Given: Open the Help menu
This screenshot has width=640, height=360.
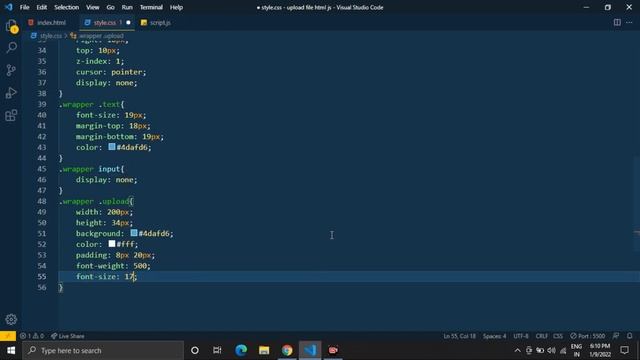Looking at the screenshot, I should (176, 7).
